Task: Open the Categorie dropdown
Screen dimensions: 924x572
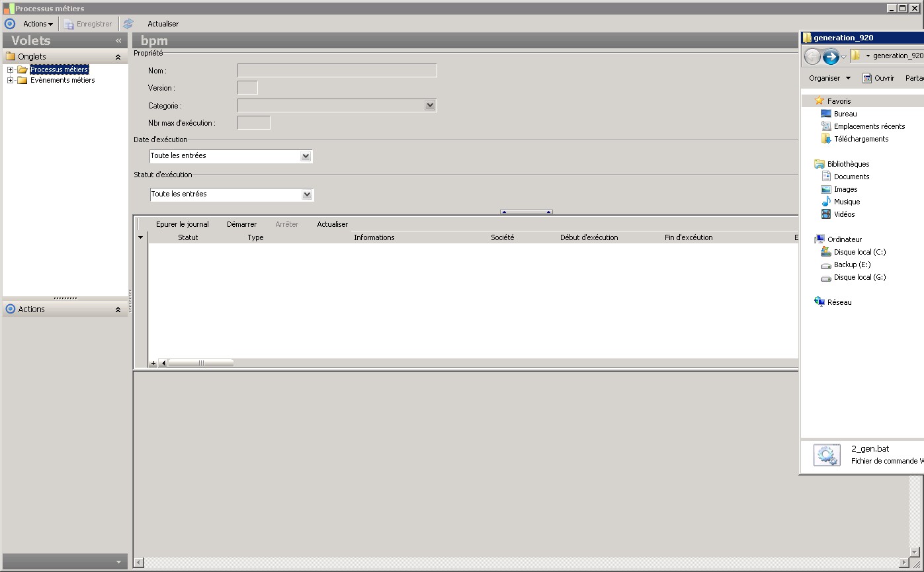Action: pos(430,105)
